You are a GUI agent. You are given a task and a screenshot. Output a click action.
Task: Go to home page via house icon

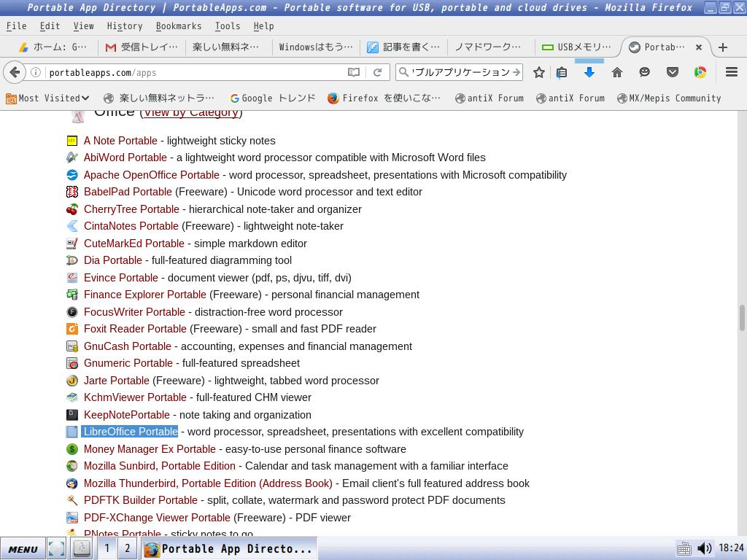617,72
